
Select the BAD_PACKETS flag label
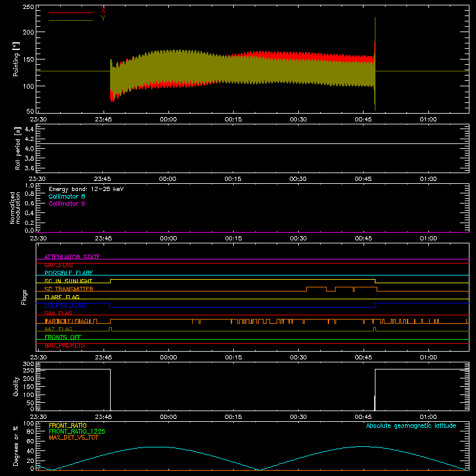(65, 345)
